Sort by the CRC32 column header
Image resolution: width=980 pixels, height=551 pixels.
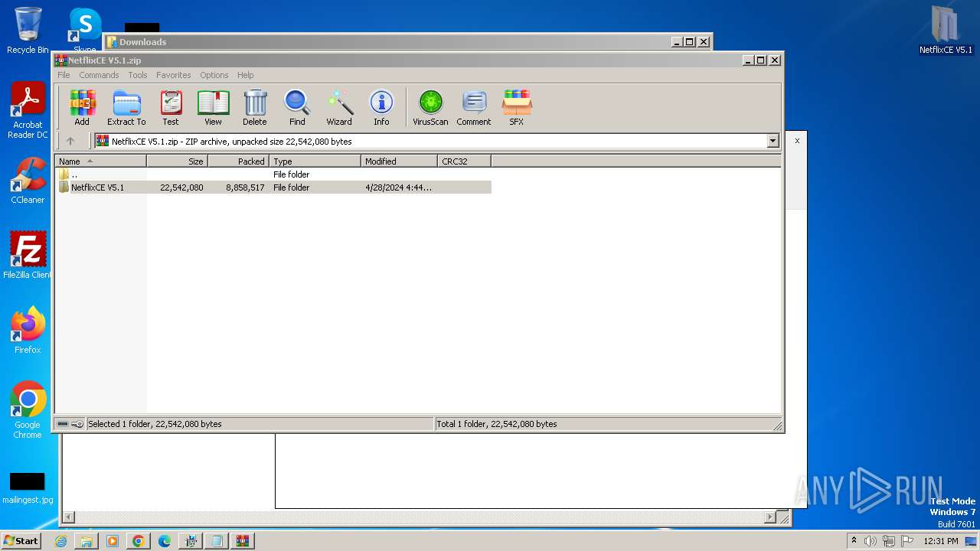tap(464, 161)
